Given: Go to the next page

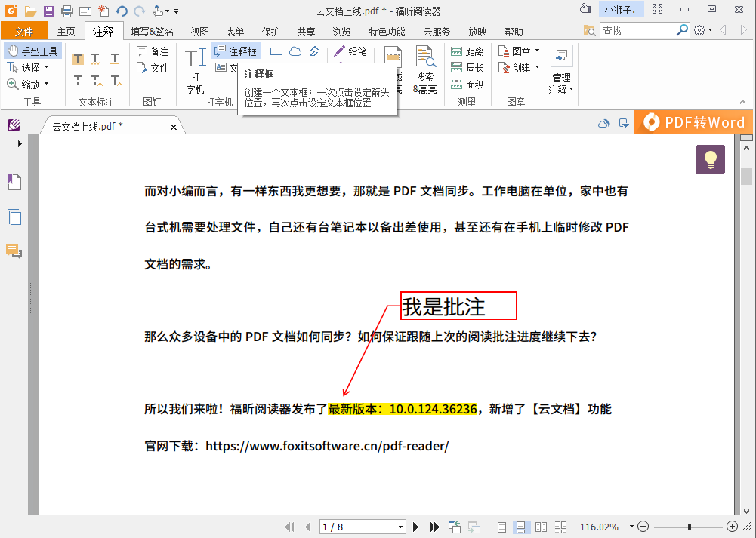Looking at the screenshot, I should tap(415, 527).
